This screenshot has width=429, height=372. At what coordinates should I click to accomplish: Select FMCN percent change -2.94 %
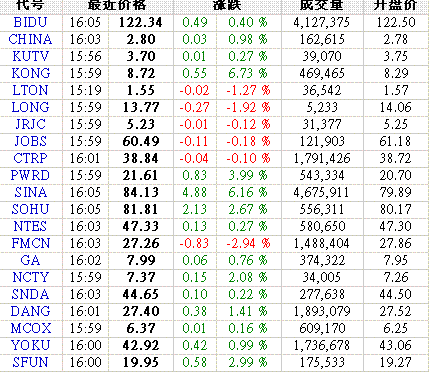(248, 243)
